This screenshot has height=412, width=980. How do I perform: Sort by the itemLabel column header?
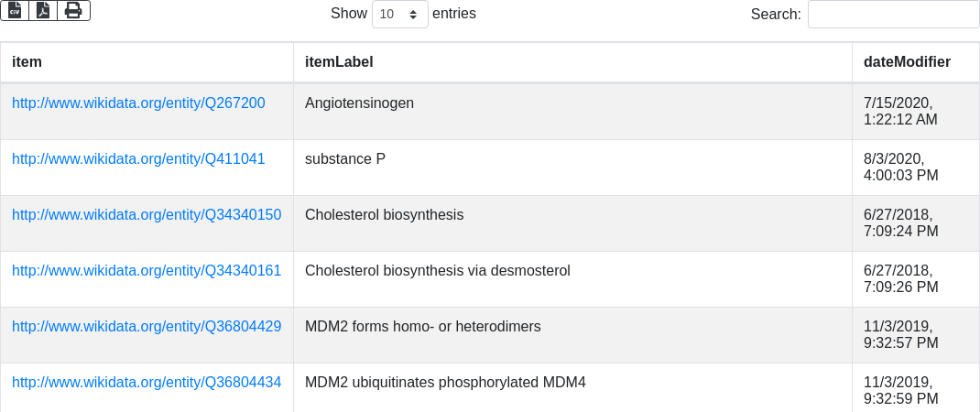click(572, 62)
